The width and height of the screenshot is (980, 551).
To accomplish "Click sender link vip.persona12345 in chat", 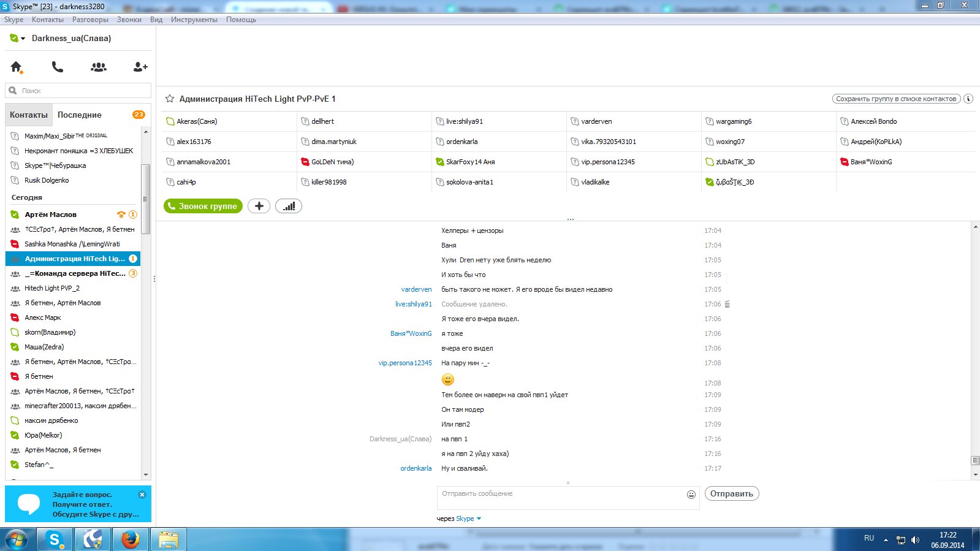I will click(x=405, y=363).
